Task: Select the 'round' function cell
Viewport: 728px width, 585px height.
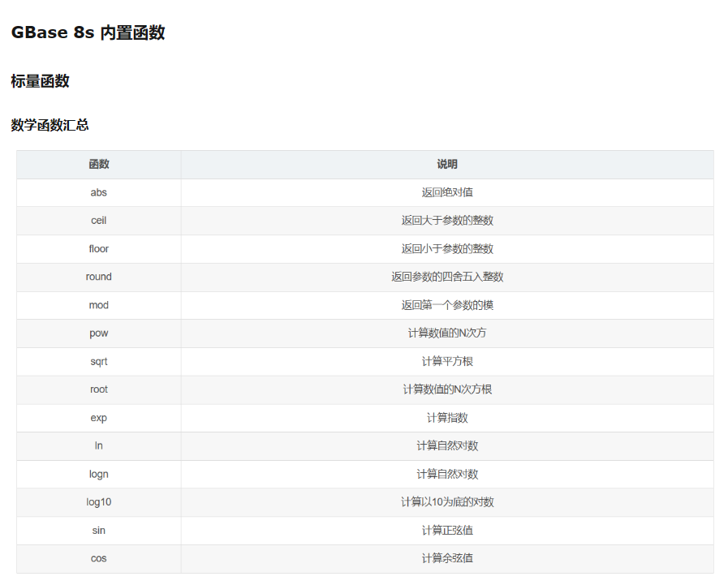Action: click(x=99, y=277)
